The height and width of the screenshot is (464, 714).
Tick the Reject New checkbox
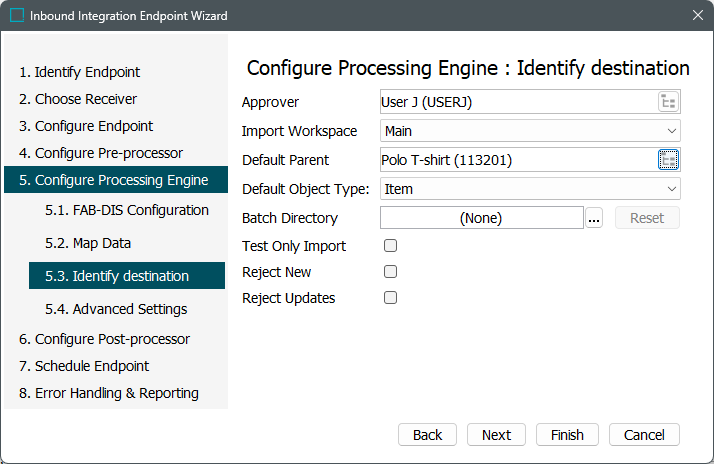(391, 272)
